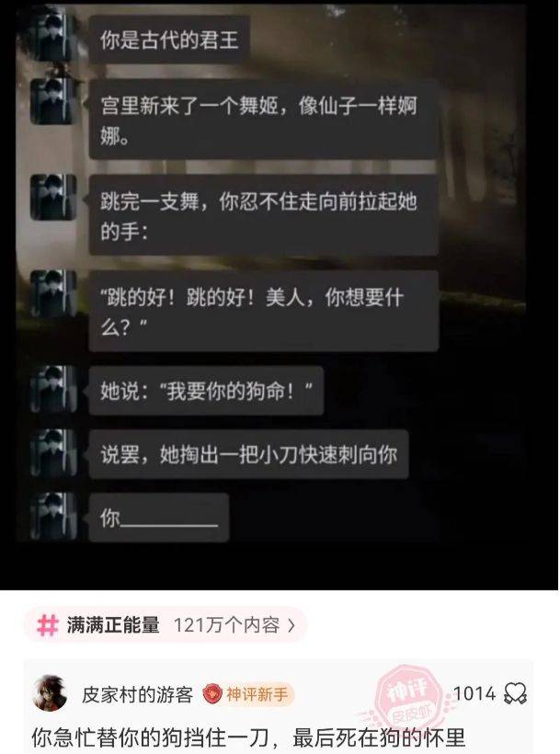Tap the '跳的好！跳的好！' chat bubble
Screen dimensions: 560x754
263,311
